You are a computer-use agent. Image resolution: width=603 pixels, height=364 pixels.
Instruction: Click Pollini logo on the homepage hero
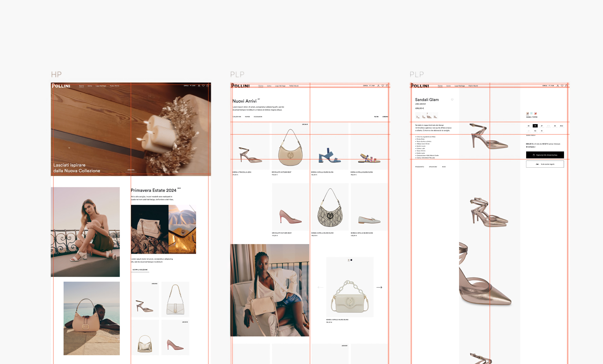[61, 86]
